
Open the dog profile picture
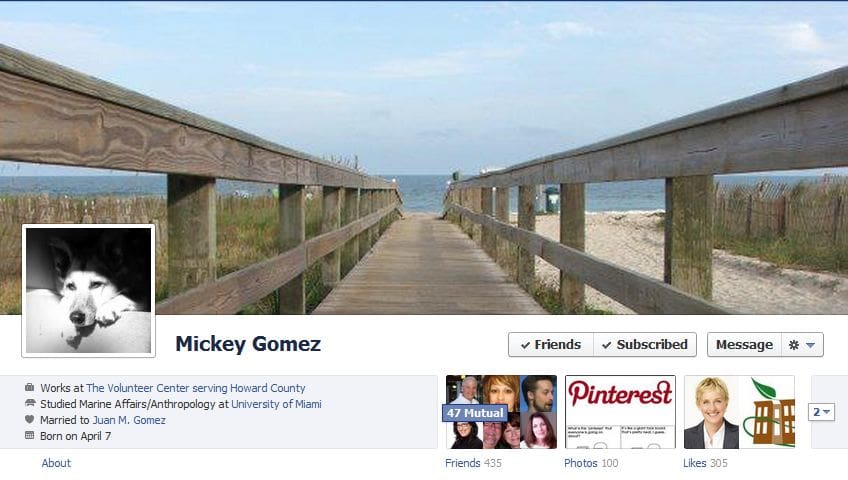tap(89, 291)
